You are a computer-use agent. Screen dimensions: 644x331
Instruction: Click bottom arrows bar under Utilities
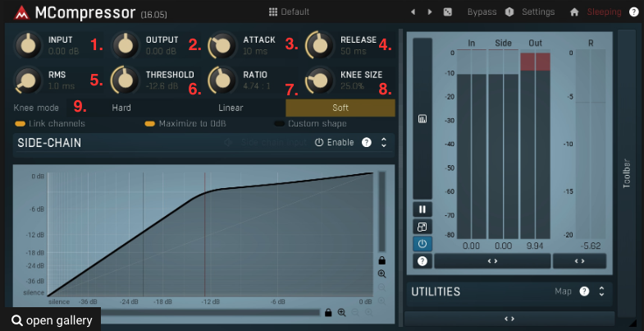tap(509, 319)
